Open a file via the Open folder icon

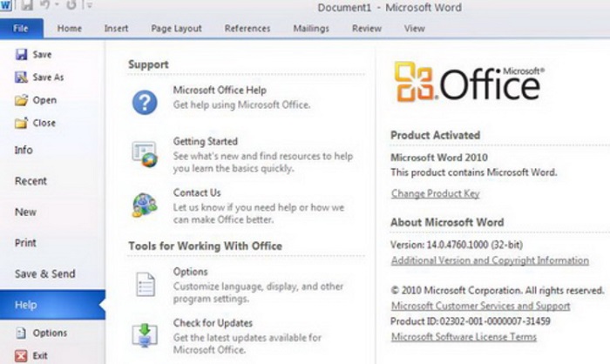(21, 100)
